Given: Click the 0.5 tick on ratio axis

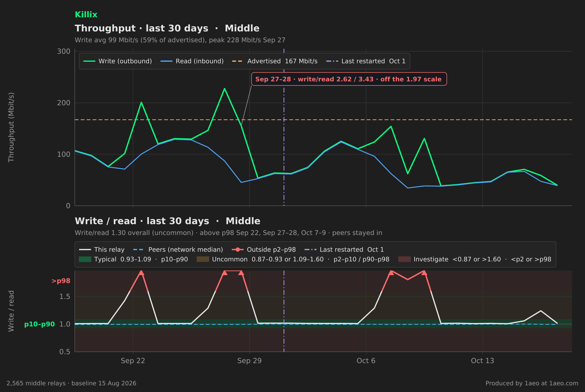Looking at the screenshot, I should click(x=65, y=352).
